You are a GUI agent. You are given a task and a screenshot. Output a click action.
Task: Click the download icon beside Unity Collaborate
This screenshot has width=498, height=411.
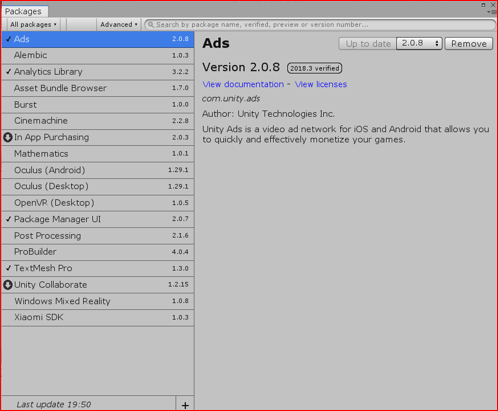(x=8, y=285)
